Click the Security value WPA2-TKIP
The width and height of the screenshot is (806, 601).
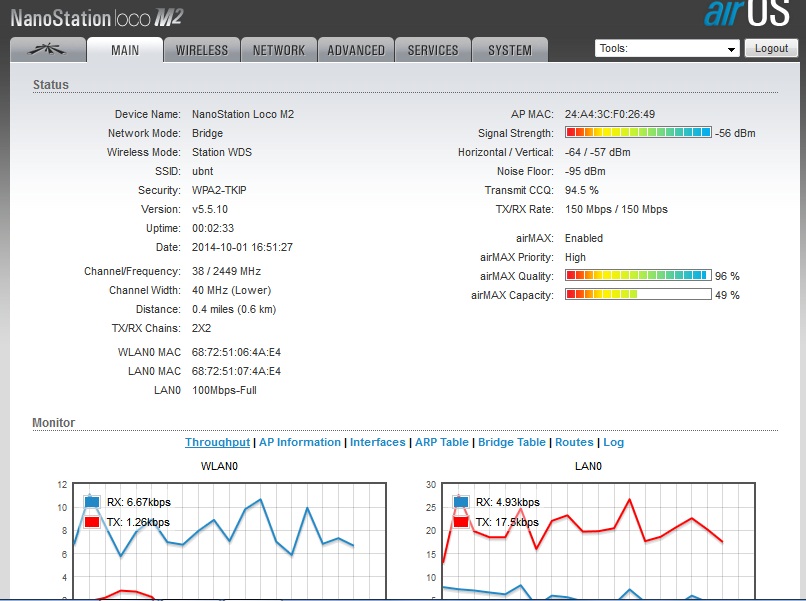point(219,190)
